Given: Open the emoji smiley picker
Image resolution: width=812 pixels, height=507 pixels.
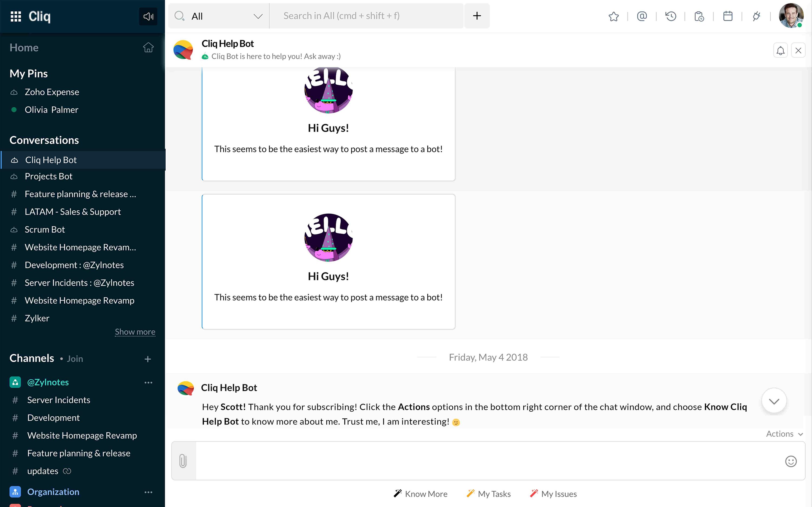Looking at the screenshot, I should click(791, 461).
